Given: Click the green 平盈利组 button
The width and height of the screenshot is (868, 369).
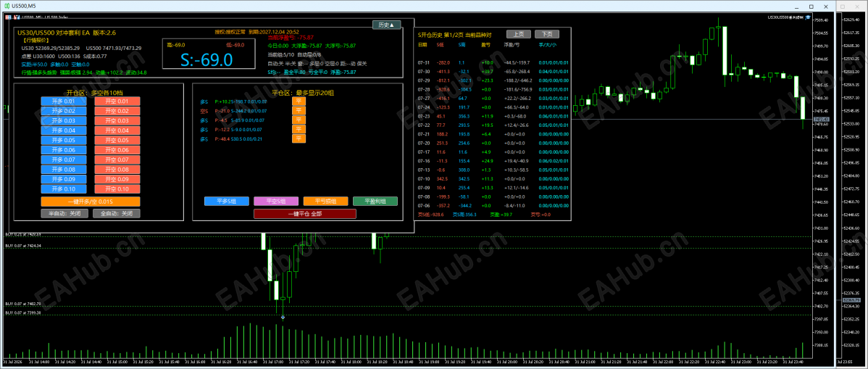Looking at the screenshot, I should click(375, 201).
